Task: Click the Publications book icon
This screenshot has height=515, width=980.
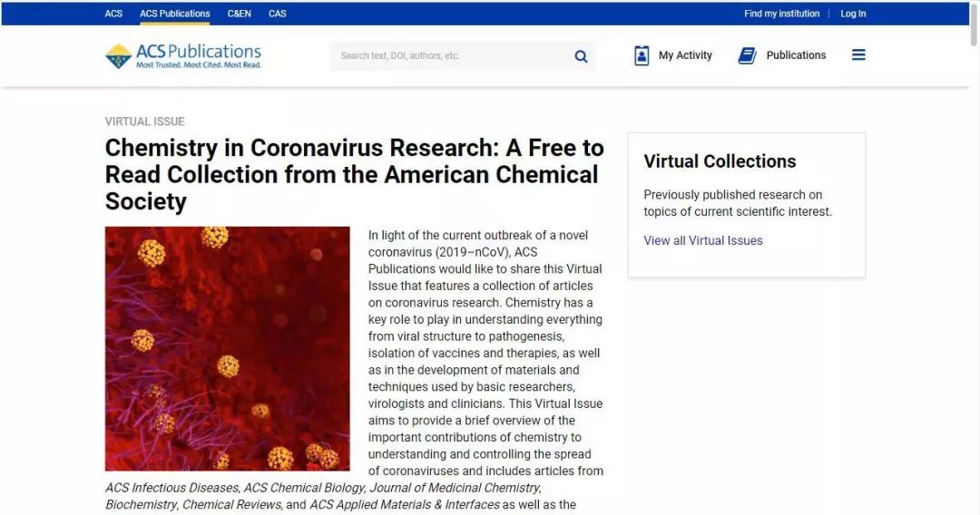Action: click(747, 55)
